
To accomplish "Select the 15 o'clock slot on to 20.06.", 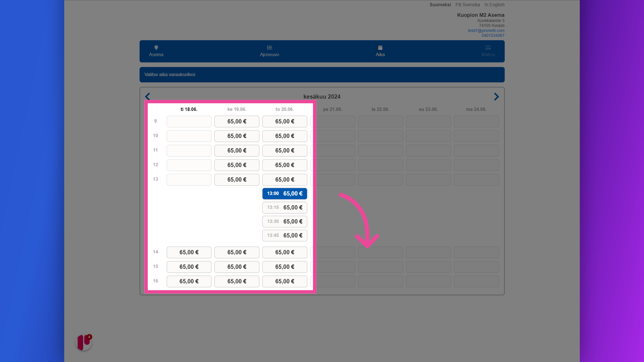I will pyautogui.click(x=285, y=267).
